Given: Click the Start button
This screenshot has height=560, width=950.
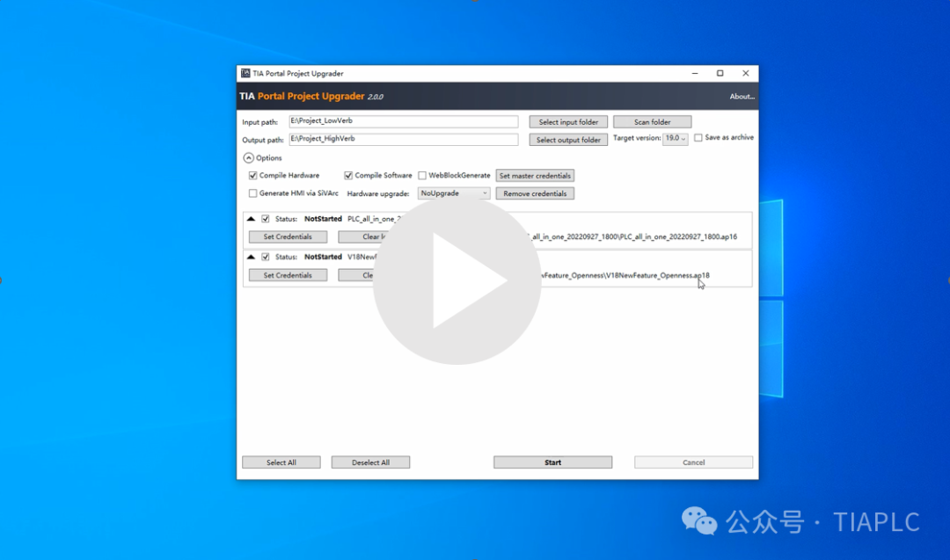Looking at the screenshot, I should click(552, 462).
